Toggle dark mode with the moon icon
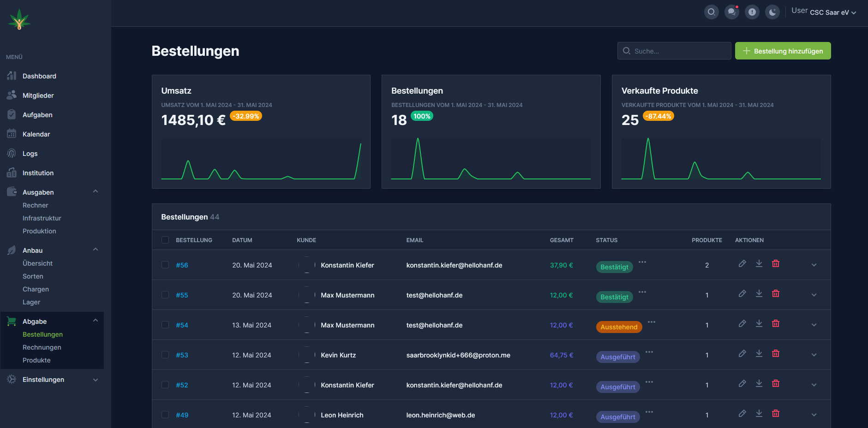Screen dimensions: 868x428 [x=772, y=12]
